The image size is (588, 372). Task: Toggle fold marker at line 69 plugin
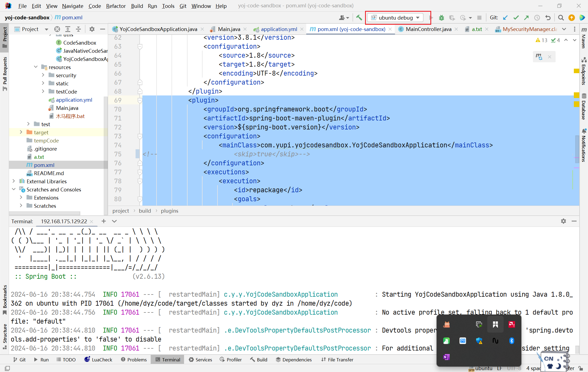tap(140, 101)
